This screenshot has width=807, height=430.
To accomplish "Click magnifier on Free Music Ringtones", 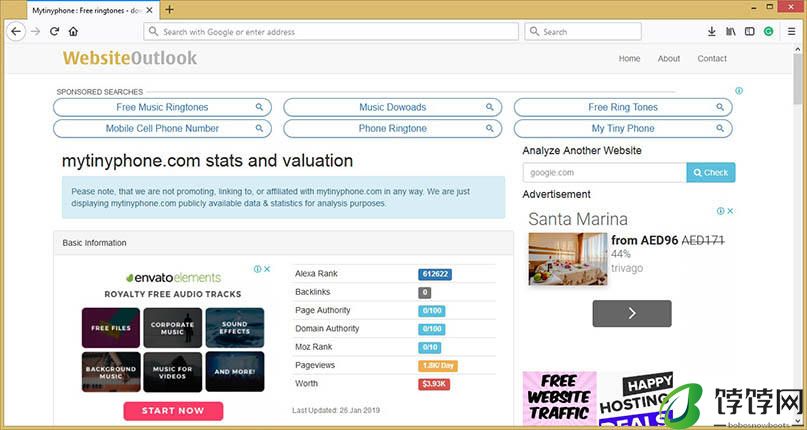I will point(259,107).
